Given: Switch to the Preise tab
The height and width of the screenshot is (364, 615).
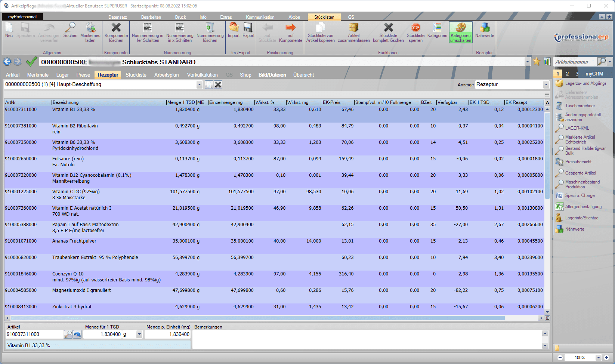Looking at the screenshot, I should pos(83,75).
